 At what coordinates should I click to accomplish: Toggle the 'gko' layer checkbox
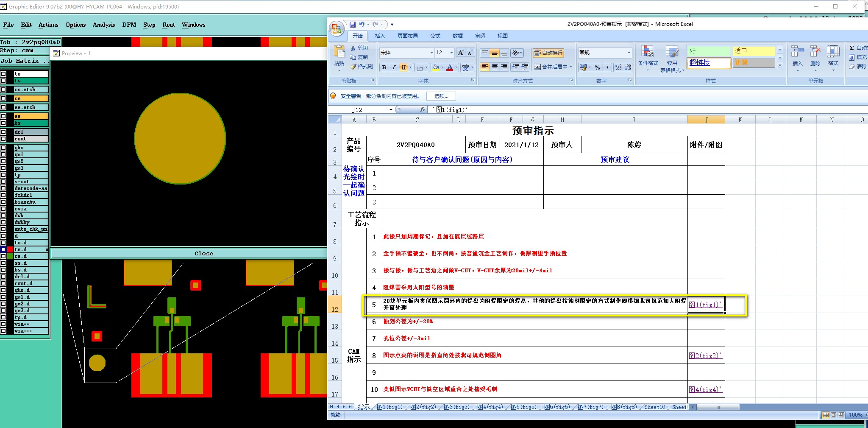pos(3,148)
